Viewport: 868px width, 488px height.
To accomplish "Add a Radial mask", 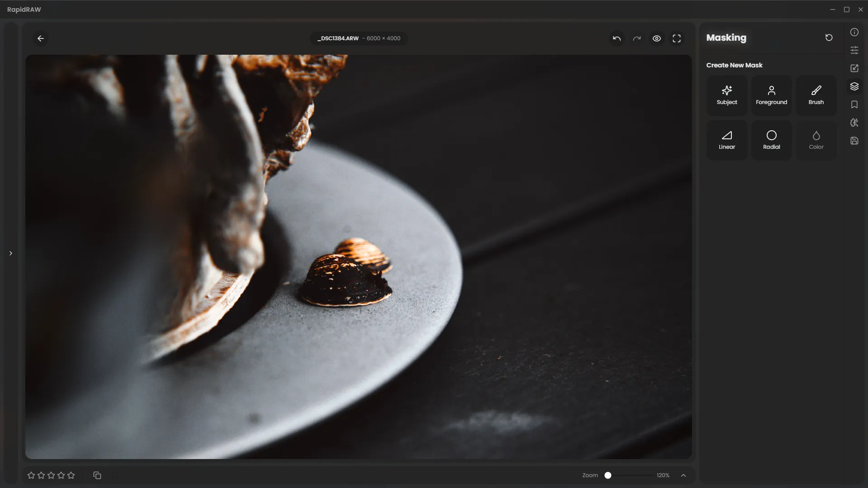I will 771,140.
